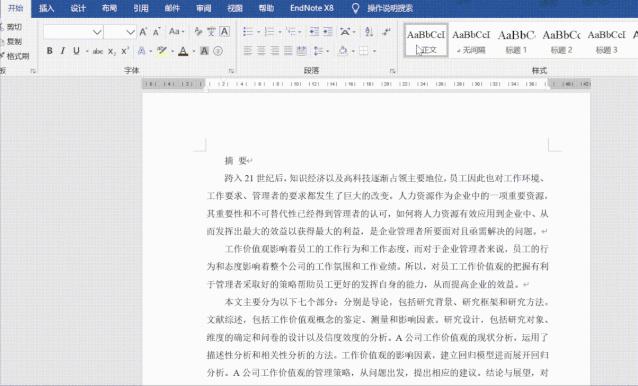Open the 布局 (Layout) tab
This screenshot has width=638, height=386.
tap(109, 8)
